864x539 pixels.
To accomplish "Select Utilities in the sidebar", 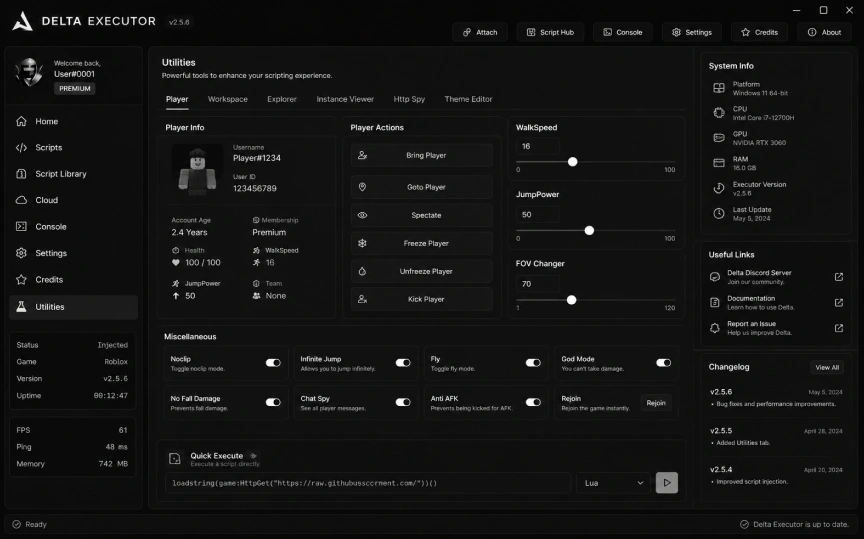I will click(73, 307).
